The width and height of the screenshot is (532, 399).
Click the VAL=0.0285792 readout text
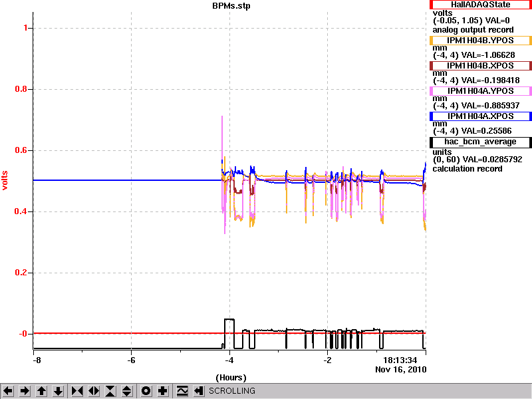493,160
